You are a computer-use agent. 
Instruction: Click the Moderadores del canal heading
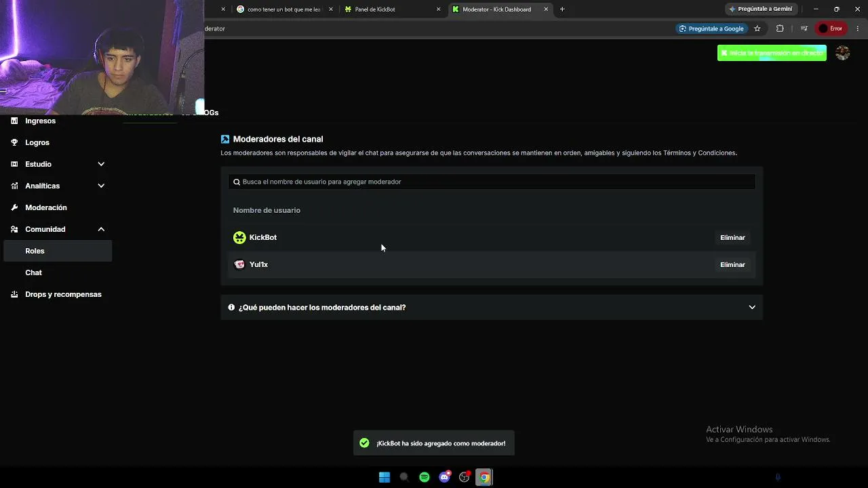point(278,139)
